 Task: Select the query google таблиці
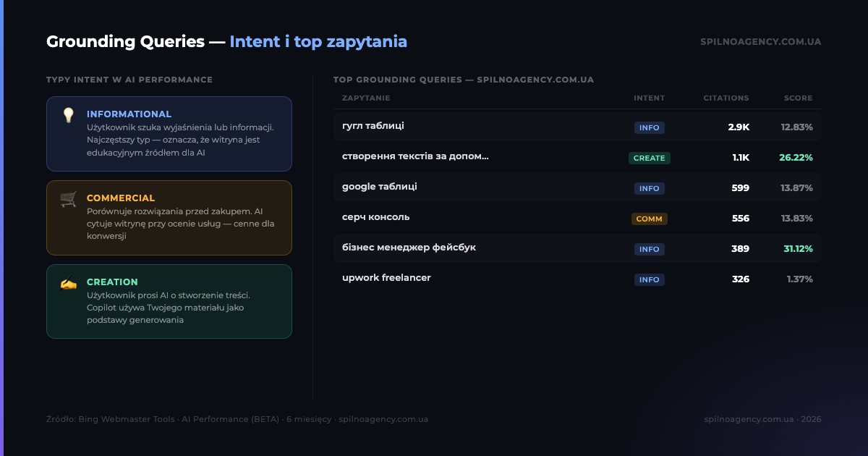point(380,187)
